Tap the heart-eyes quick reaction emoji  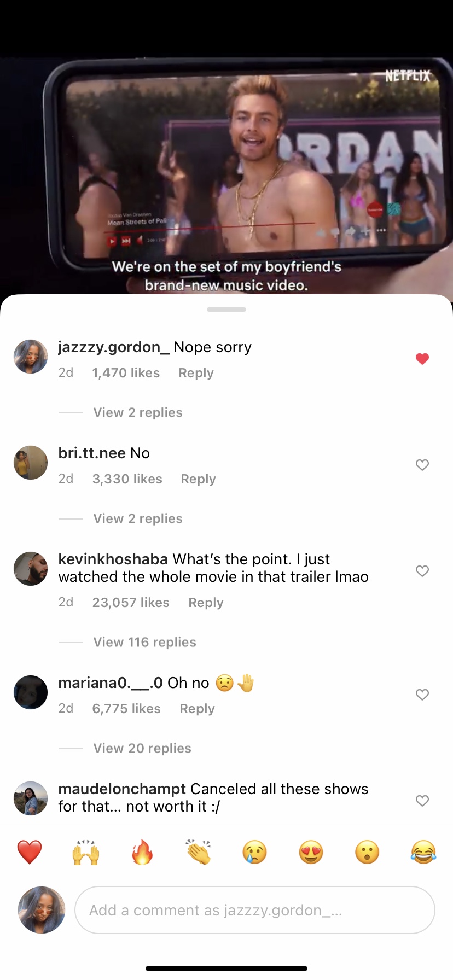coord(311,852)
